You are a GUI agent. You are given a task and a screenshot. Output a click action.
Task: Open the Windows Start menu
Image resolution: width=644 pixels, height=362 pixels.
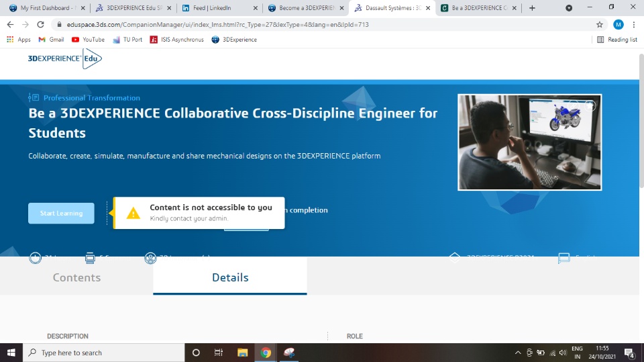[x=11, y=353]
